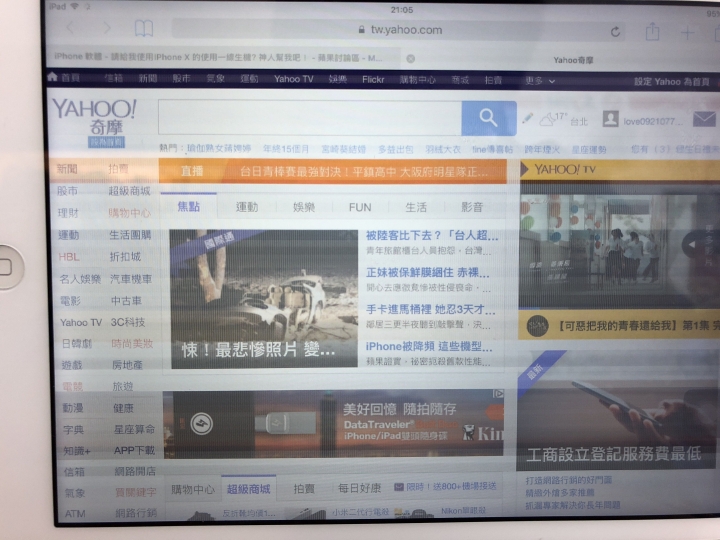720x540 pixels.
Task: Select the 運動 news tab
Action: click(x=247, y=207)
